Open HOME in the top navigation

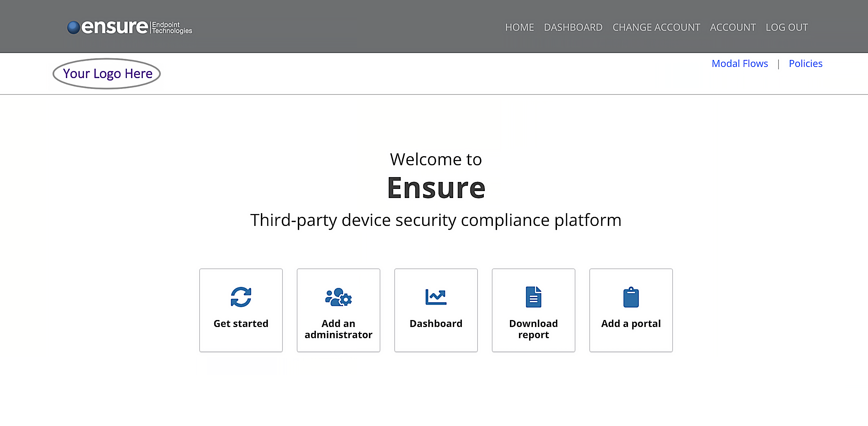click(520, 27)
